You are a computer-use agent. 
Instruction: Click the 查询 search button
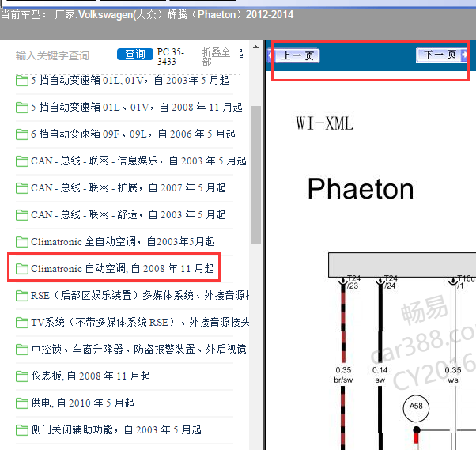point(135,55)
